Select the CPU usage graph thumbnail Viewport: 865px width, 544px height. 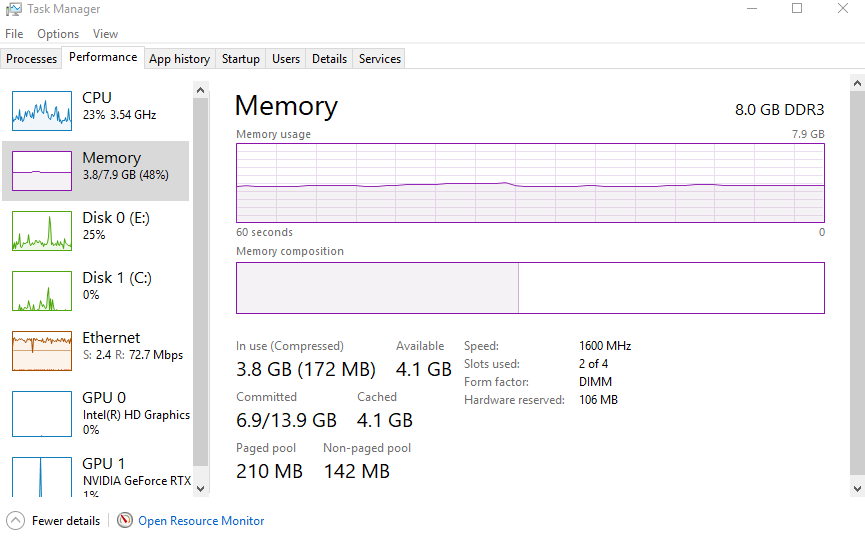click(42, 111)
